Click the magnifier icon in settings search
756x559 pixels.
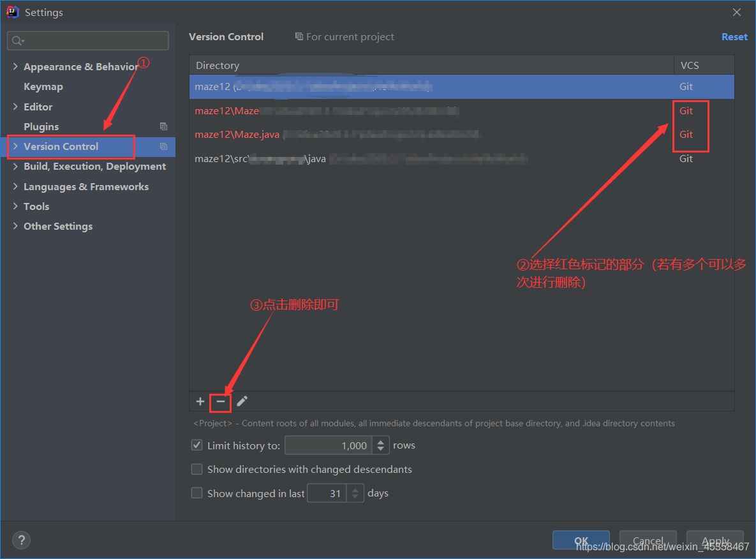tap(17, 40)
